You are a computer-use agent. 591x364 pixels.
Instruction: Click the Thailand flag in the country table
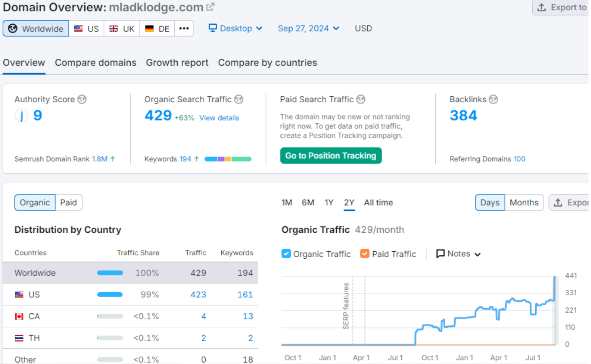(x=19, y=338)
